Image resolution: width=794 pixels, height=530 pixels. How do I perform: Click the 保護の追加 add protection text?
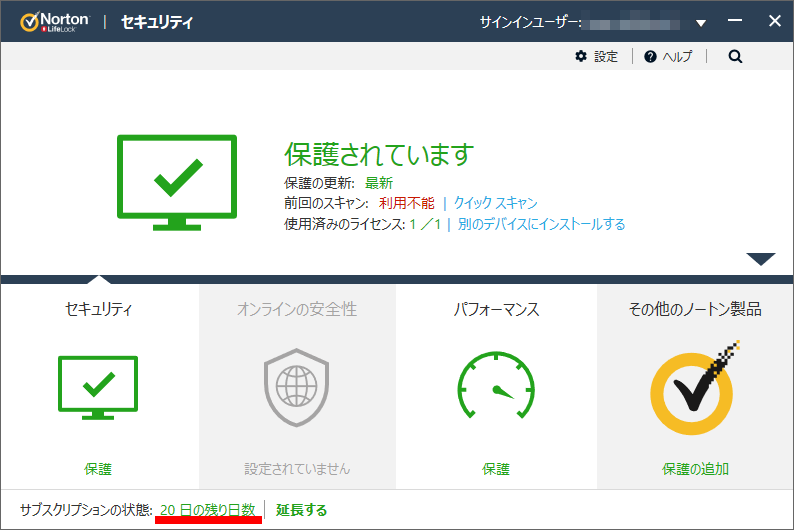(695, 469)
